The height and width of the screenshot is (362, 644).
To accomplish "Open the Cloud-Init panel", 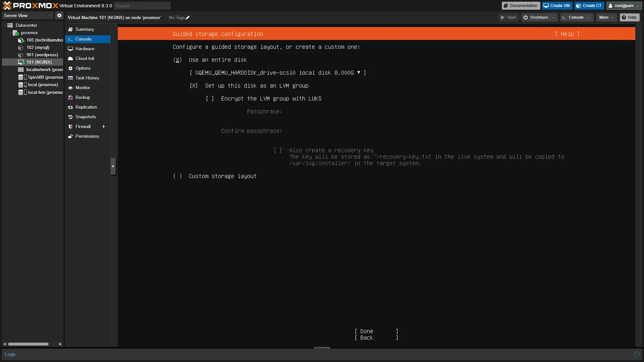I will click(x=88, y=59).
